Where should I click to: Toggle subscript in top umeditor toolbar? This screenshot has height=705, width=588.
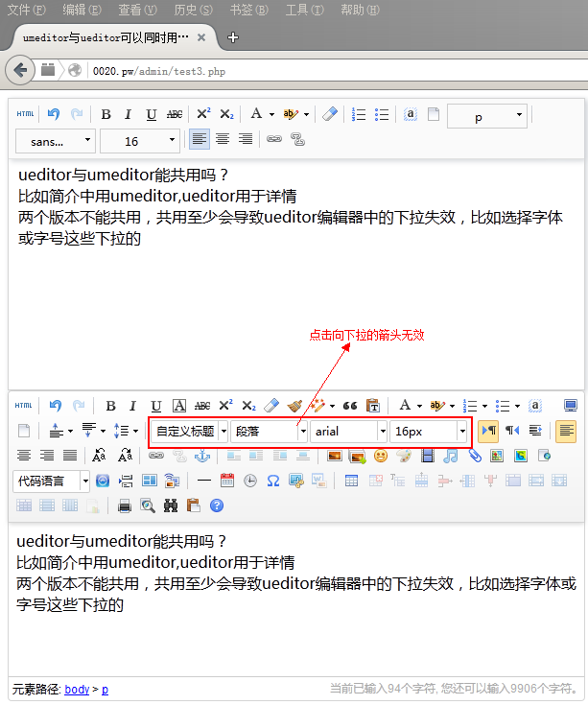227,115
